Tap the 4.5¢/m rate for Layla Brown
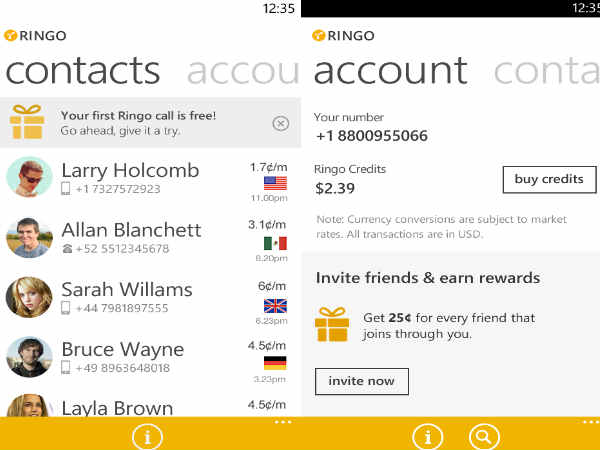Screen dimensions: 600x450 tap(267, 405)
